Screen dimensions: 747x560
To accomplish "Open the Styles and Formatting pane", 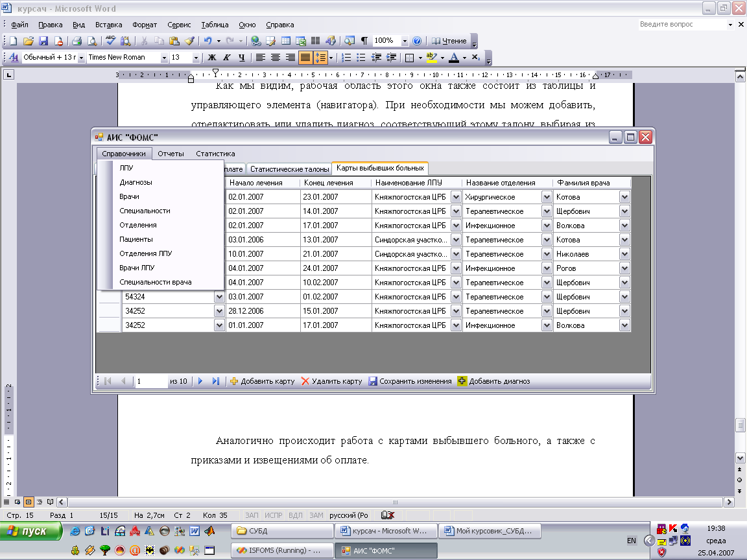I will (x=14, y=58).
